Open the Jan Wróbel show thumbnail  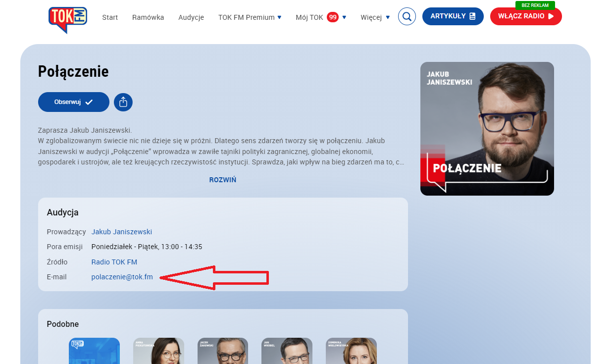pyautogui.click(x=287, y=351)
